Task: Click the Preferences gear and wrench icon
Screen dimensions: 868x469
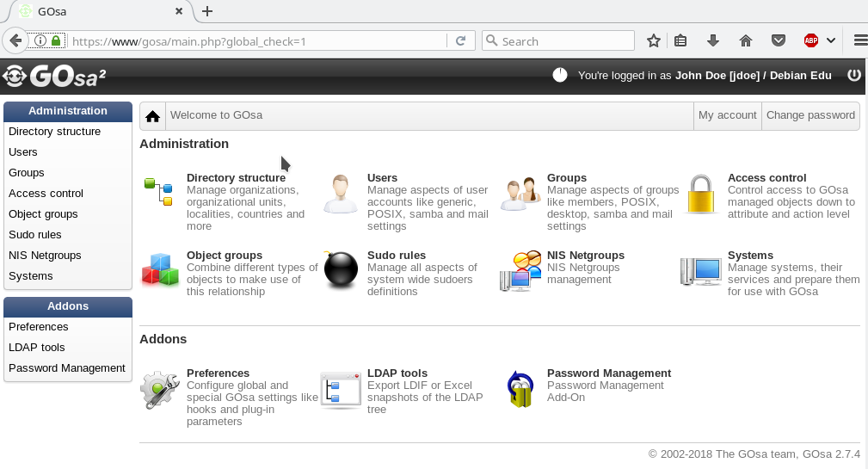Action: (x=159, y=390)
